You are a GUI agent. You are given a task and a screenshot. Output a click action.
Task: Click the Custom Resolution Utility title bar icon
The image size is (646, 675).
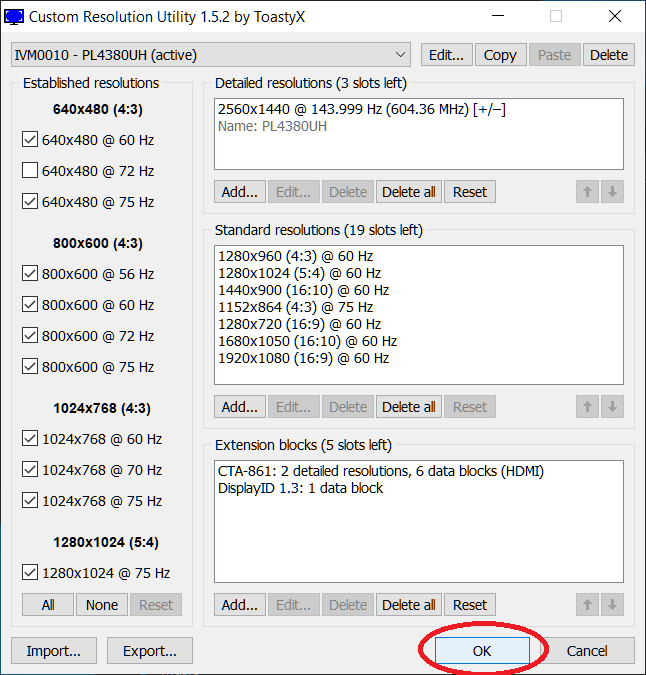15,17
